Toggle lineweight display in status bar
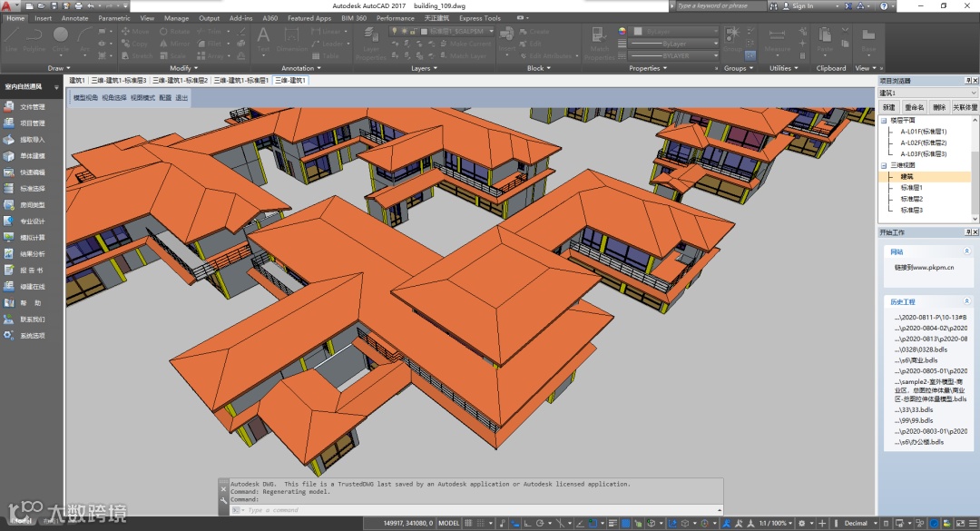Image resolution: width=980 pixels, height=531 pixels. (613, 523)
